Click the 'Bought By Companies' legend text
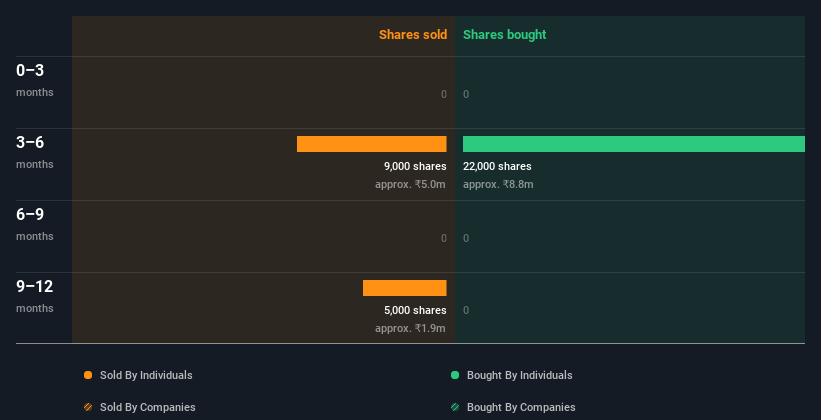Viewport: 821px width, 420px height. [x=521, y=407]
